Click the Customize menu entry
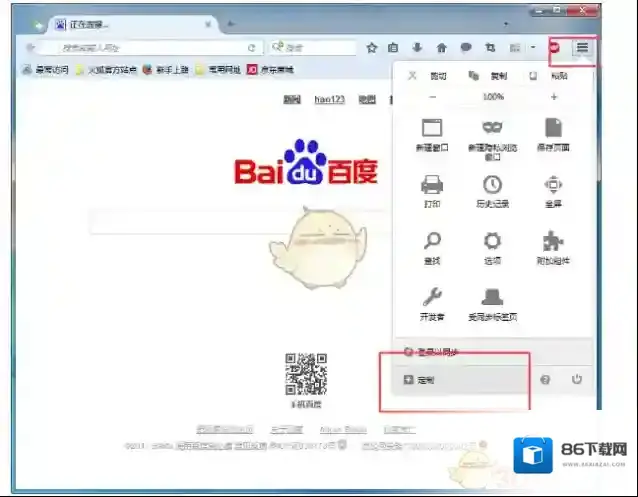Image resolution: width=638 pixels, height=497 pixels. (x=462, y=380)
